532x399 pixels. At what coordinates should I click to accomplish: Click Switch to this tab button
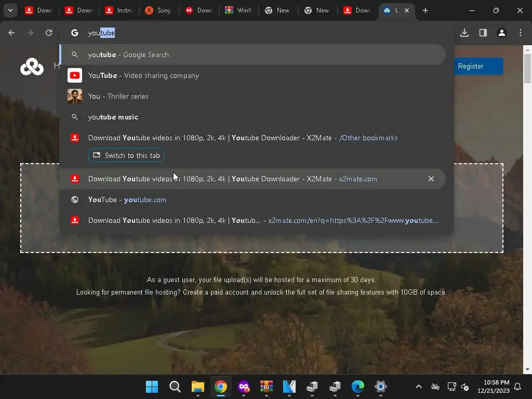[126, 155]
